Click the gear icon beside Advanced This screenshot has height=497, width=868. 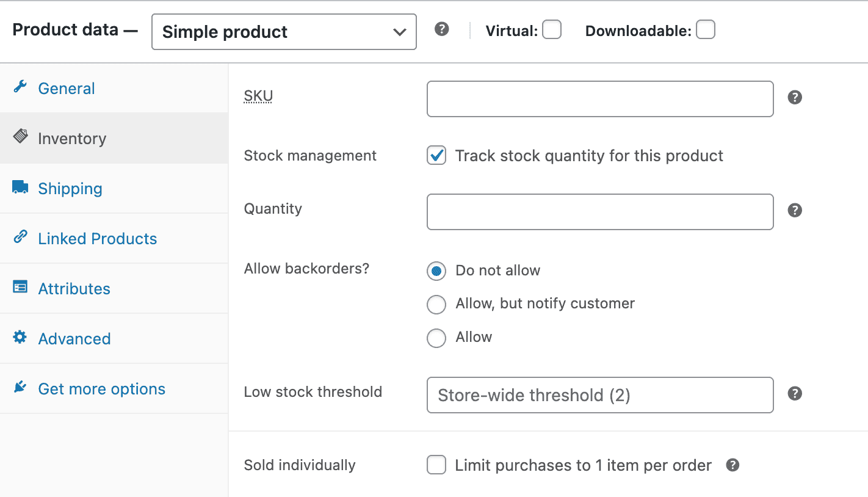[x=20, y=338]
